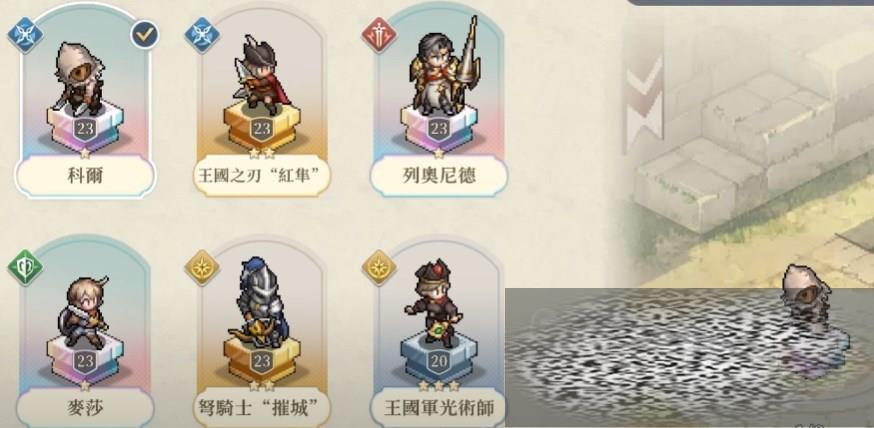Click the three-star rating under 王國軍光術師
The image size is (874, 428).
(x=439, y=386)
